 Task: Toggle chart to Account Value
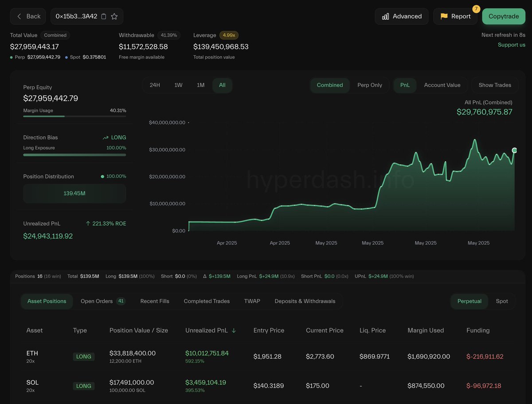[x=442, y=85]
